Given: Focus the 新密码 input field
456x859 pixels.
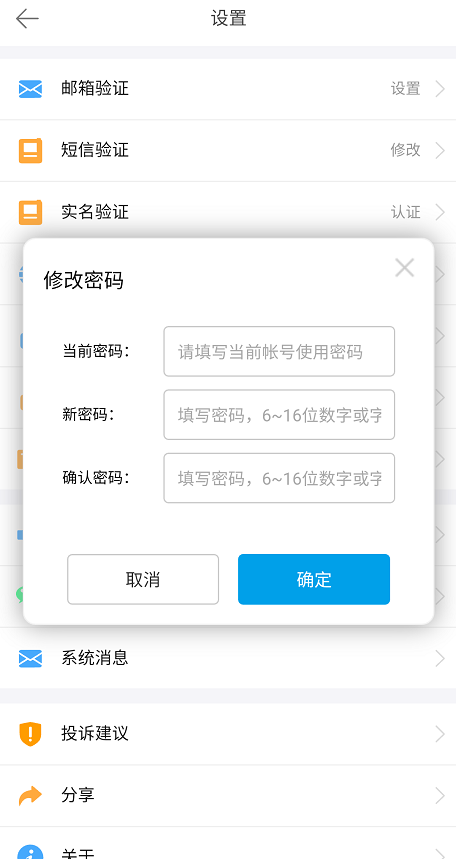Looking at the screenshot, I should 279,415.
